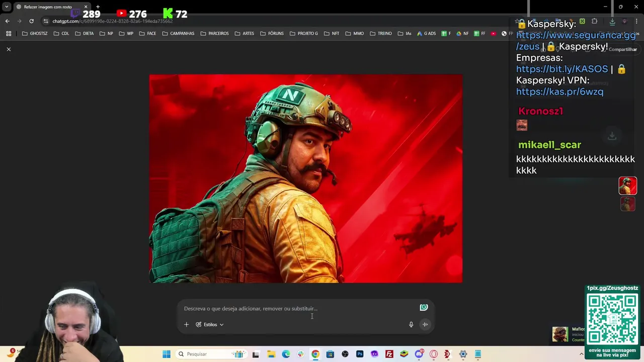This screenshot has height=362, width=644.
Task: Open Notepad from the taskbar
Action: (478, 354)
